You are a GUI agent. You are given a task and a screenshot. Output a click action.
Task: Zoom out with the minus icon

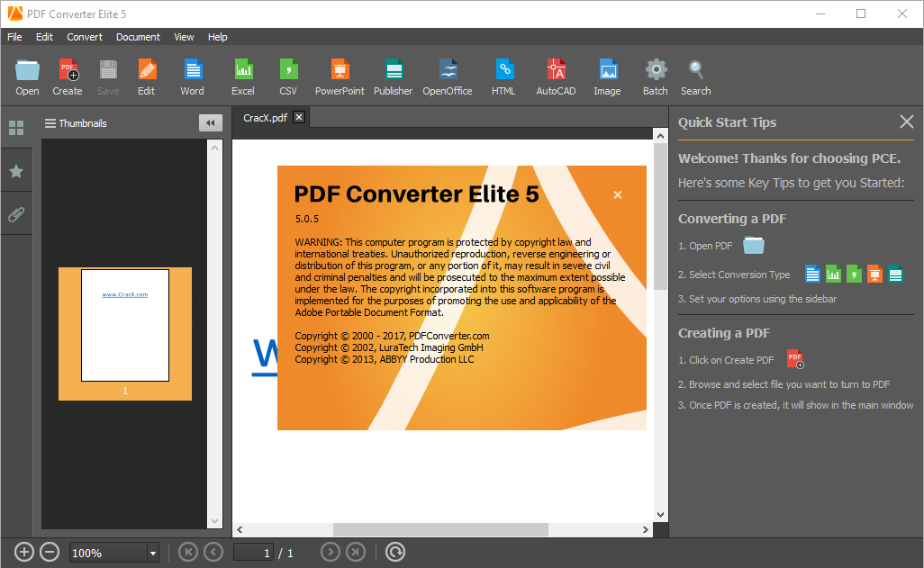(x=50, y=553)
